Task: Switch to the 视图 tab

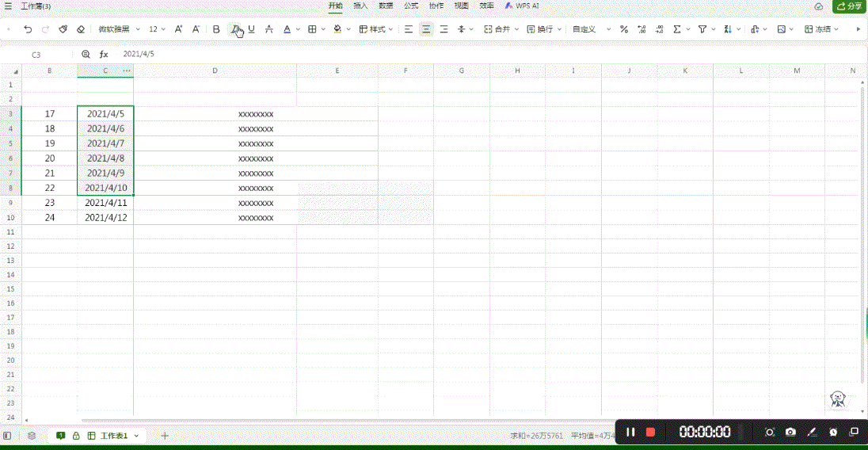Action: 462,6
